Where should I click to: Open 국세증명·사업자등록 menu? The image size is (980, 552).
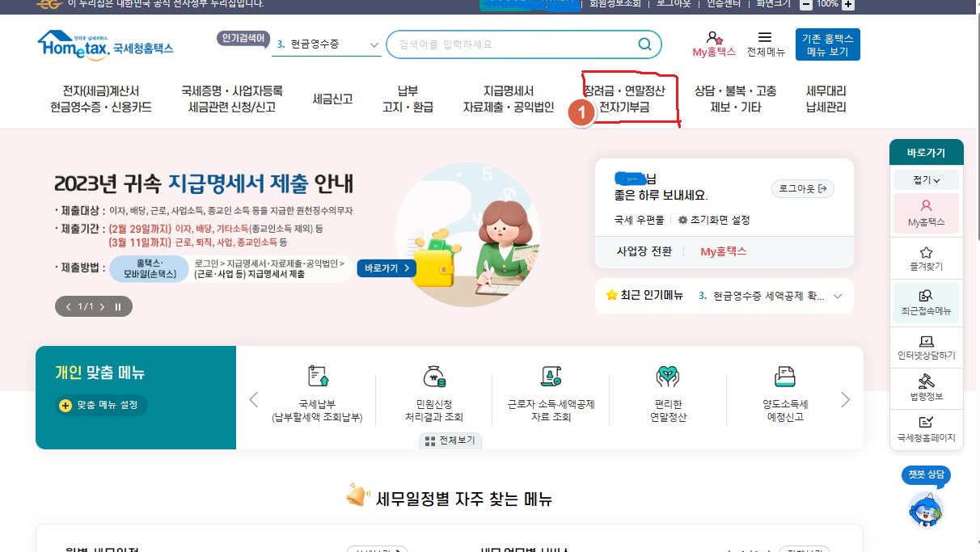click(x=232, y=99)
